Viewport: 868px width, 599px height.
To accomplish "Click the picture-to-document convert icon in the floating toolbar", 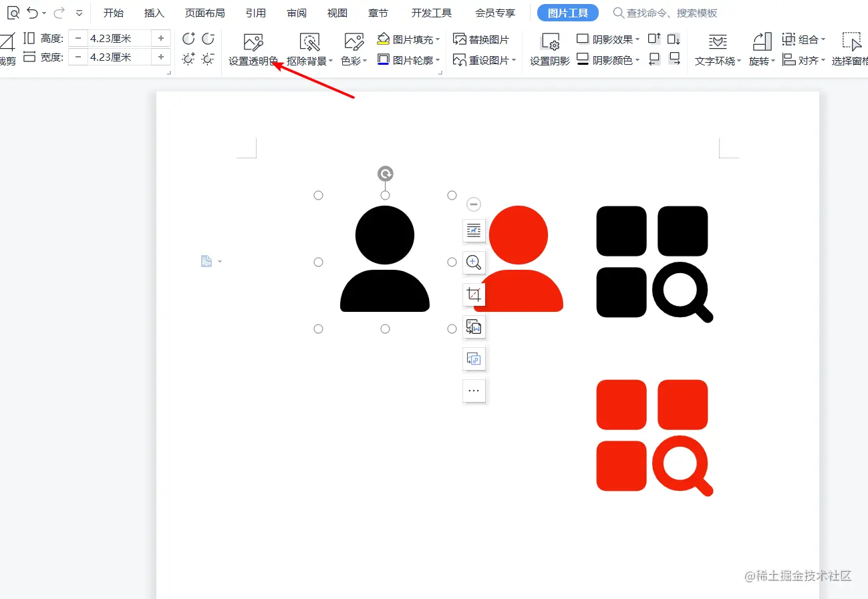I will coord(474,327).
